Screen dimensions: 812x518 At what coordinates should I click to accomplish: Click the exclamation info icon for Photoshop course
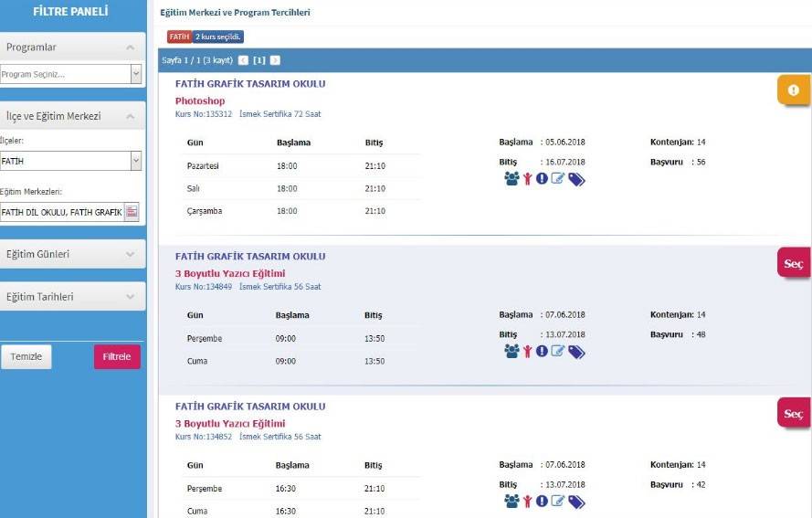[542, 179]
